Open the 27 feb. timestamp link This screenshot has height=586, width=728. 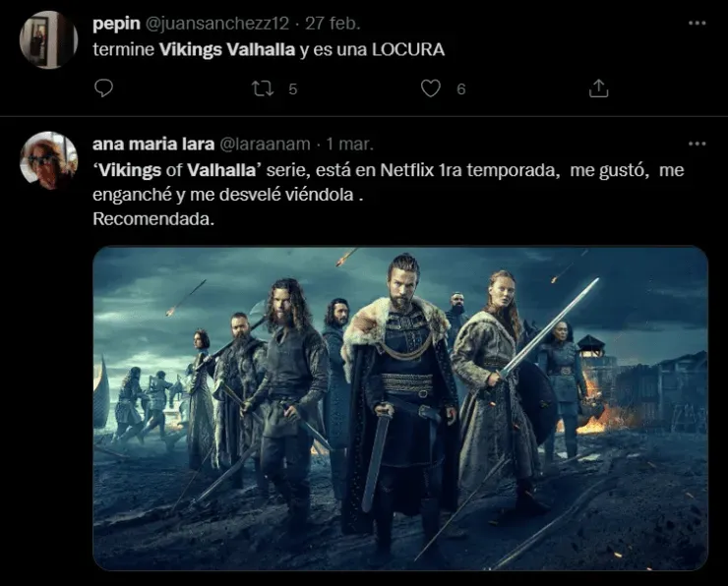tap(333, 24)
